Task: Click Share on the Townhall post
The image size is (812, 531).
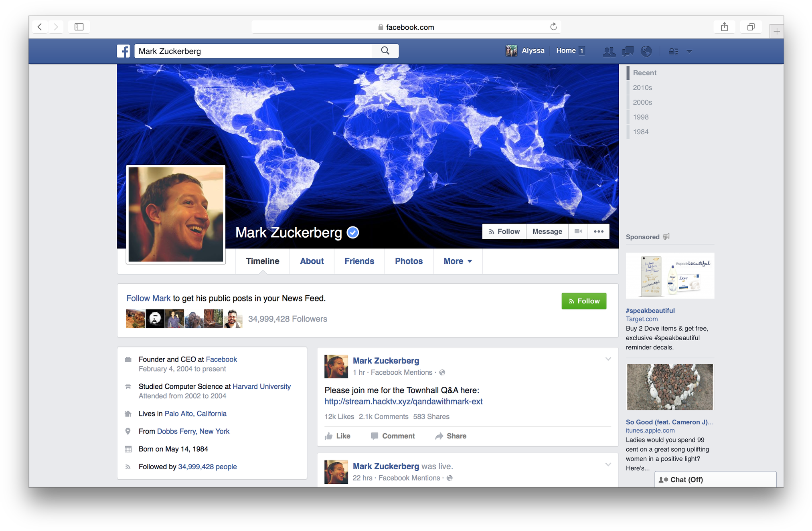Action: (451, 436)
